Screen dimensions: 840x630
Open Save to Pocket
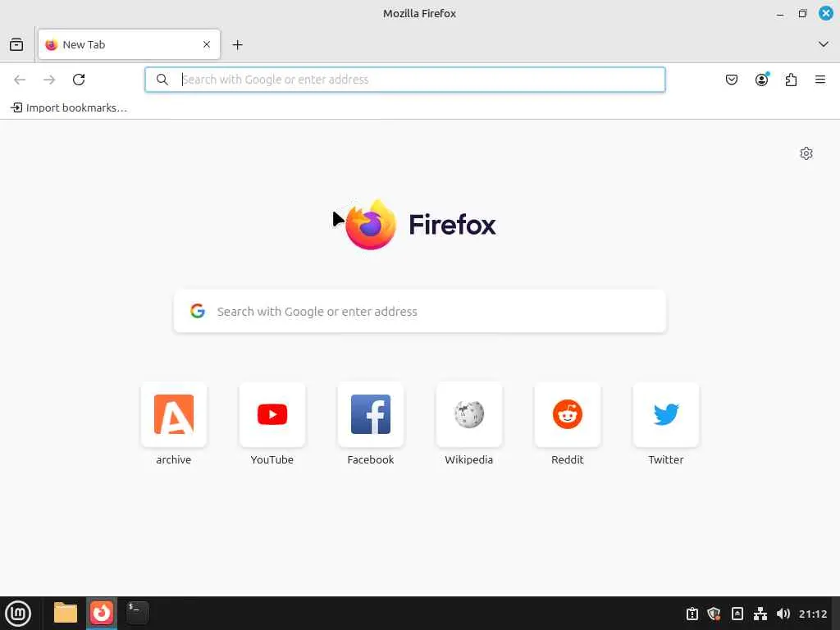(x=732, y=80)
